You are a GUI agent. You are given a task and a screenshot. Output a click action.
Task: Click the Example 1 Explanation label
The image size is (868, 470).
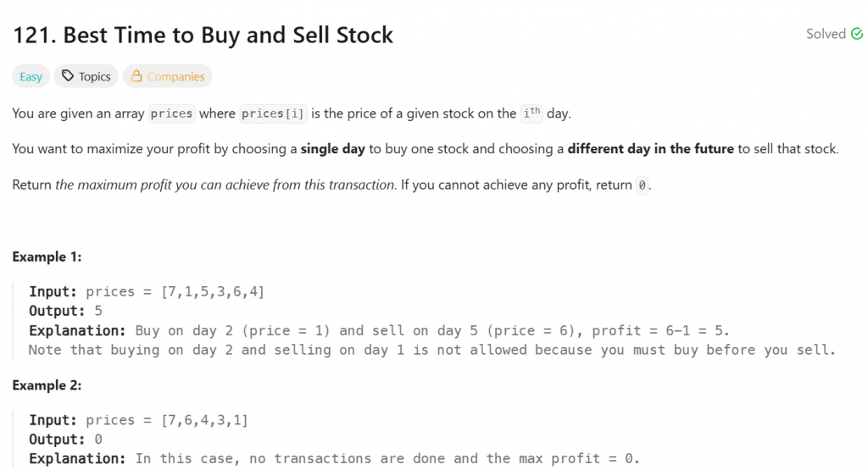pos(77,330)
